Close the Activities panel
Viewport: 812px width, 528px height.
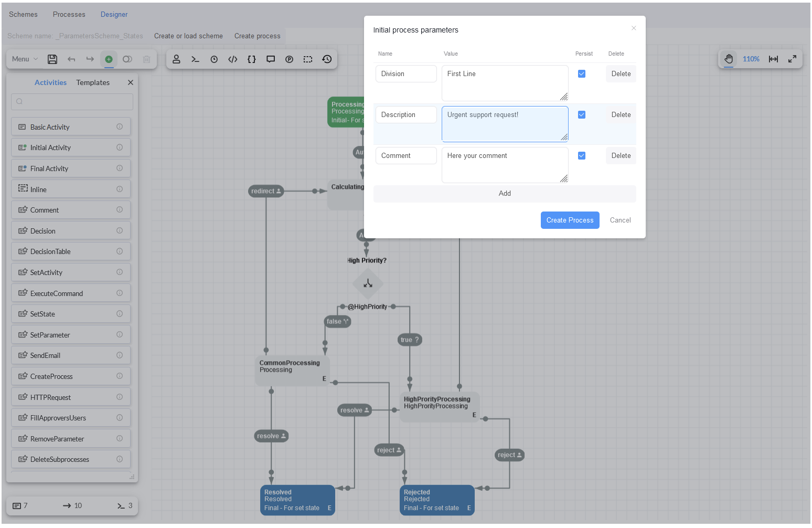click(131, 82)
